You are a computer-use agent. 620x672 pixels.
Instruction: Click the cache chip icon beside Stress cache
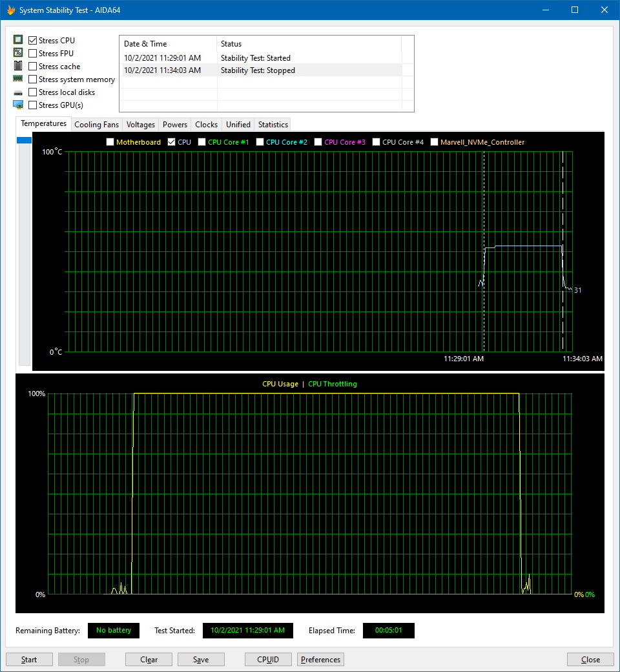pos(18,66)
